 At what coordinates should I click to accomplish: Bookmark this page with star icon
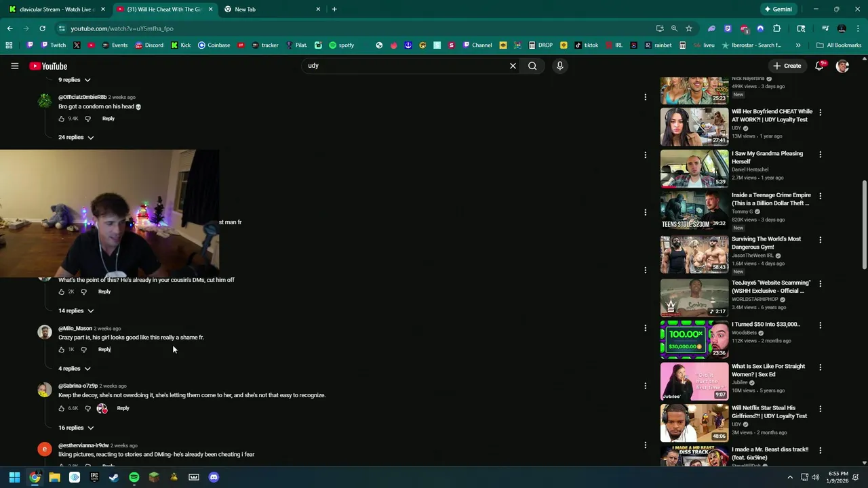(688, 28)
